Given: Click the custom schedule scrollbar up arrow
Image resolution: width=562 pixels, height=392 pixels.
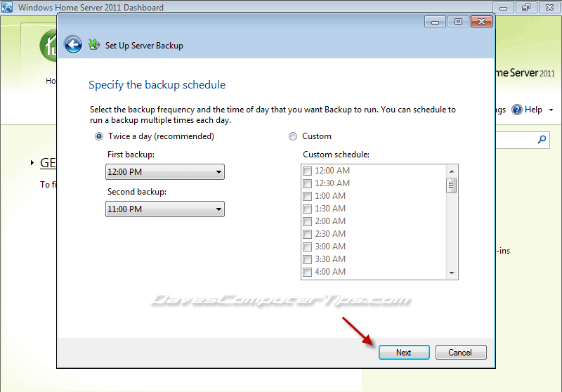Looking at the screenshot, I should [452, 171].
